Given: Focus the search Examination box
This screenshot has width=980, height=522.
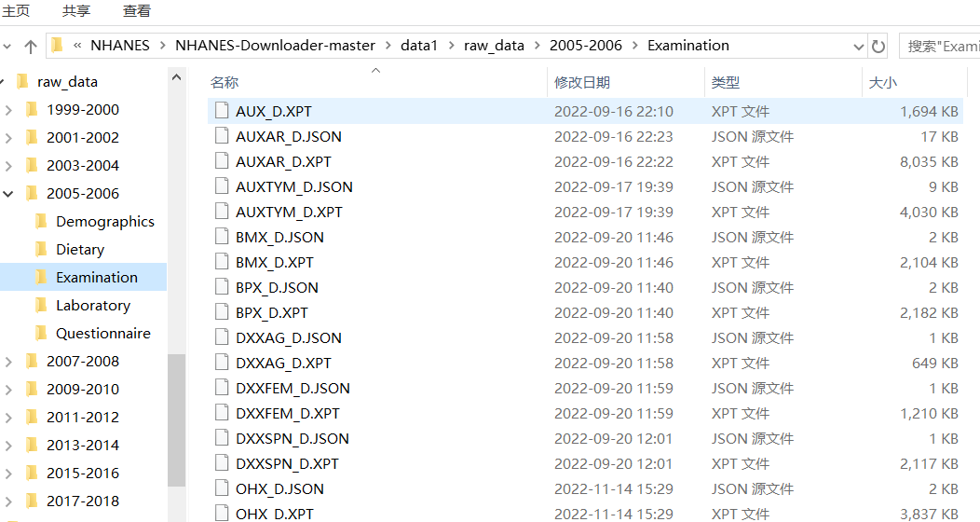Looking at the screenshot, I should 939,47.
